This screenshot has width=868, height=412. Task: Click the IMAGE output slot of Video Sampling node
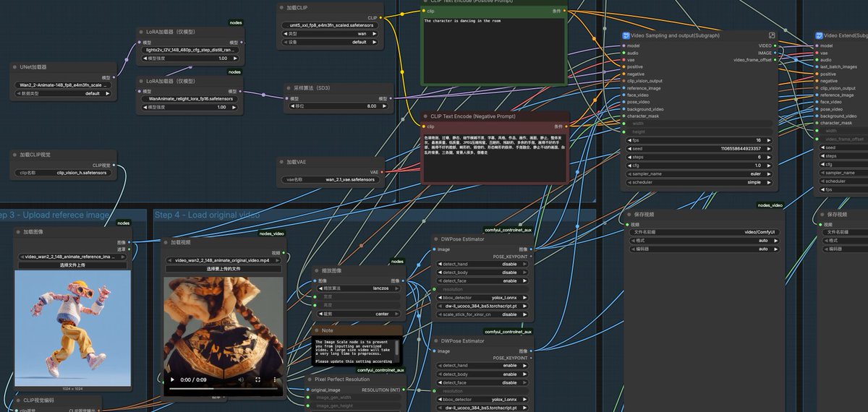pos(775,53)
